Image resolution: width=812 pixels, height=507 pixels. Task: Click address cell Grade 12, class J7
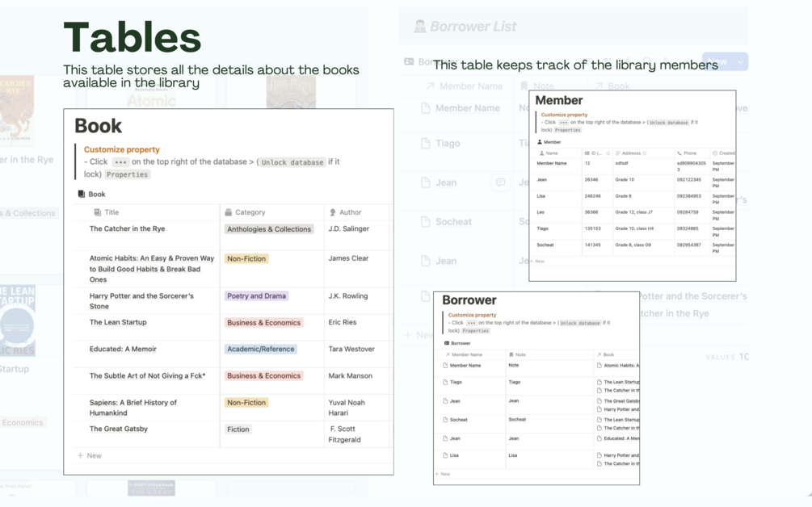click(634, 212)
